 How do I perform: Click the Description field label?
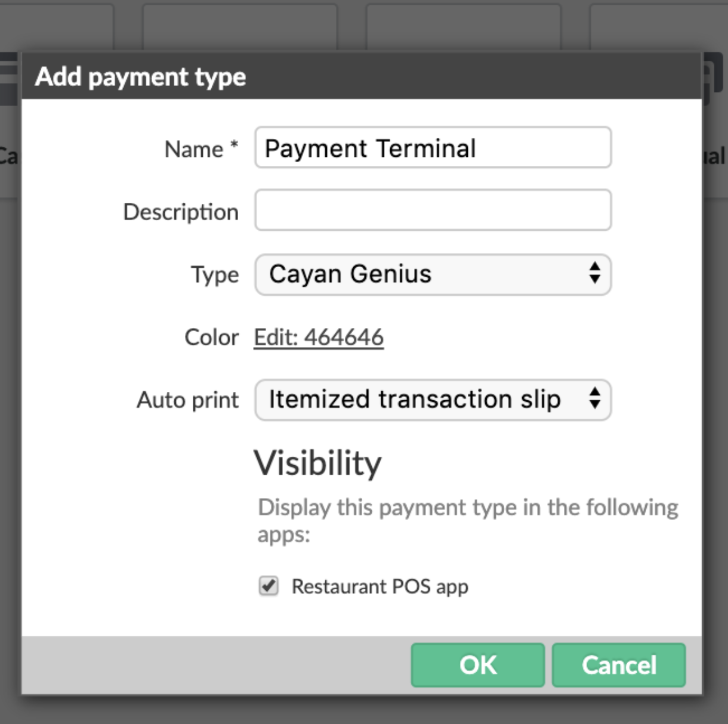point(181,212)
